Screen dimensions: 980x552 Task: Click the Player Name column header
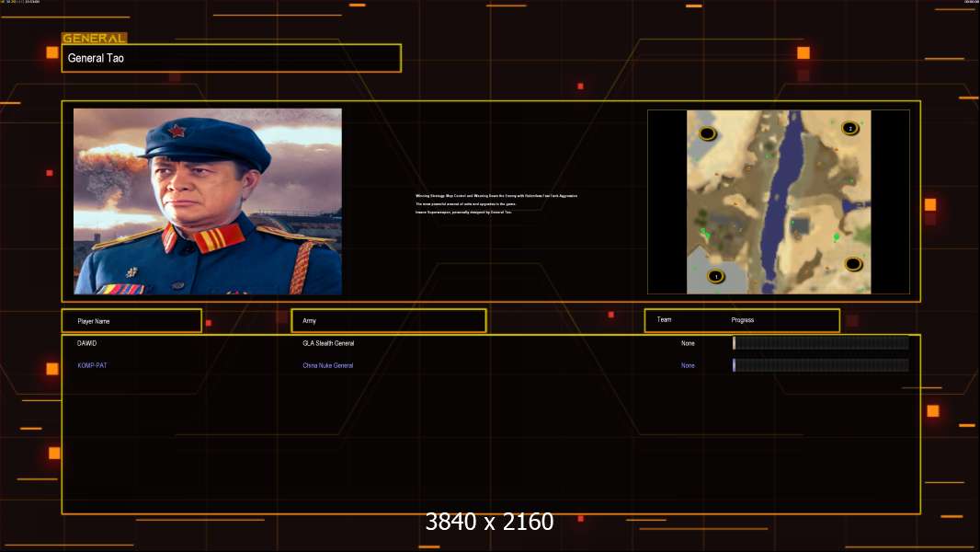pyautogui.click(x=131, y=321)
